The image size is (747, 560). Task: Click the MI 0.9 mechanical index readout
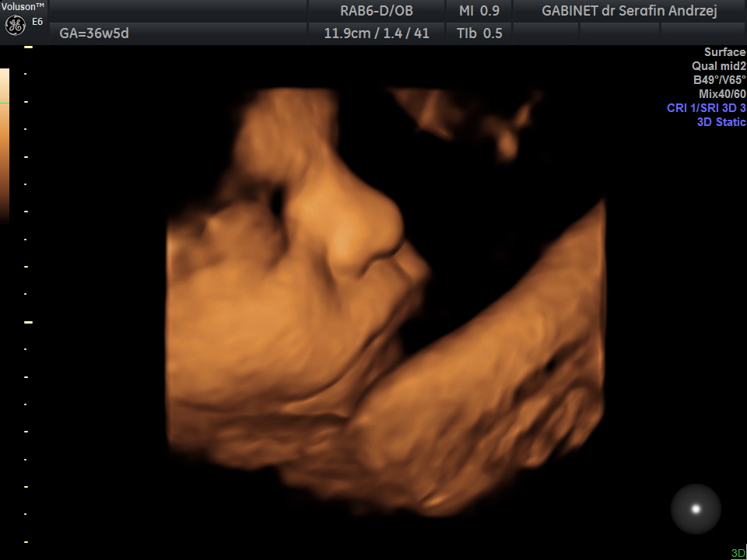[x=479, y=10]
